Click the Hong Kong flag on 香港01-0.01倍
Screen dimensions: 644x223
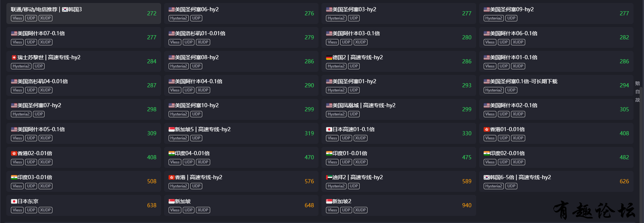pos(487,129)
